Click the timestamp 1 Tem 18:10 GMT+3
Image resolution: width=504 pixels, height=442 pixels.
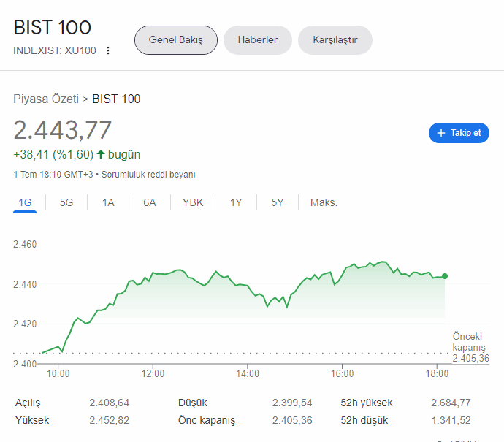point(53,175)
